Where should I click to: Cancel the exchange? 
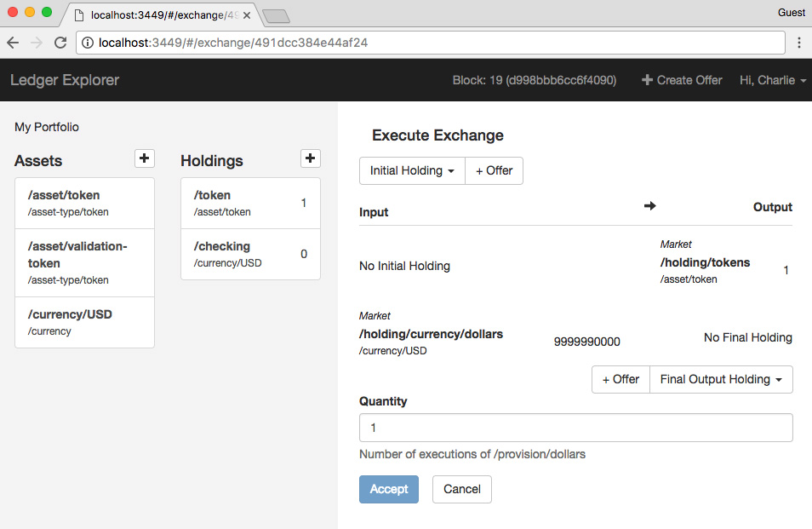[x=462, y=489]
